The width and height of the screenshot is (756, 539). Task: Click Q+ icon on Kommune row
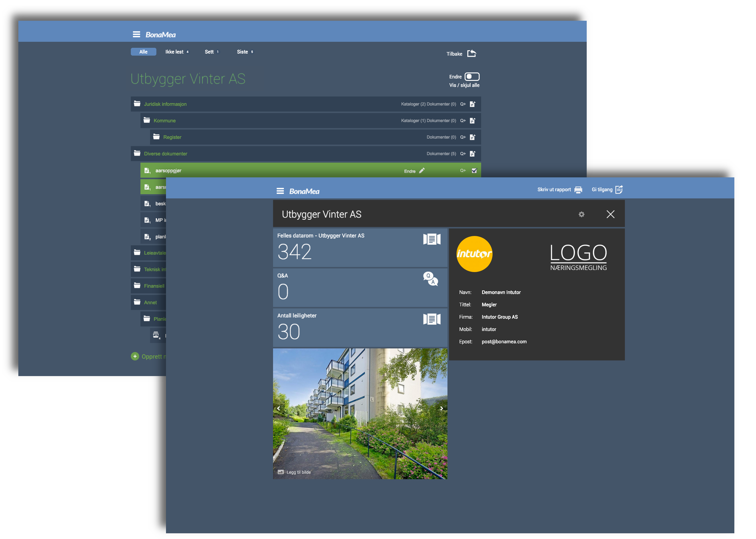tap(463, 121)
